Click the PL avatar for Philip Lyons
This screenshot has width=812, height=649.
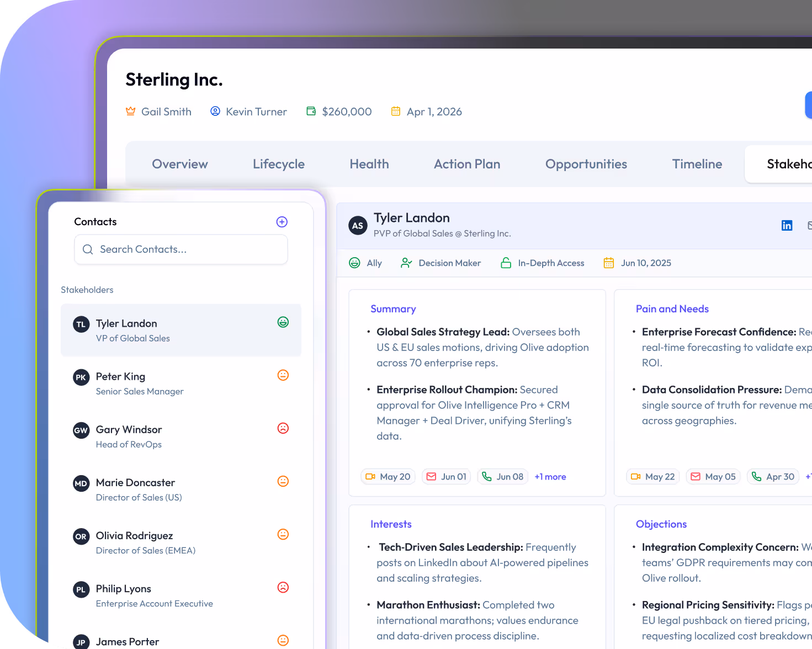click(x=81, y=589)
